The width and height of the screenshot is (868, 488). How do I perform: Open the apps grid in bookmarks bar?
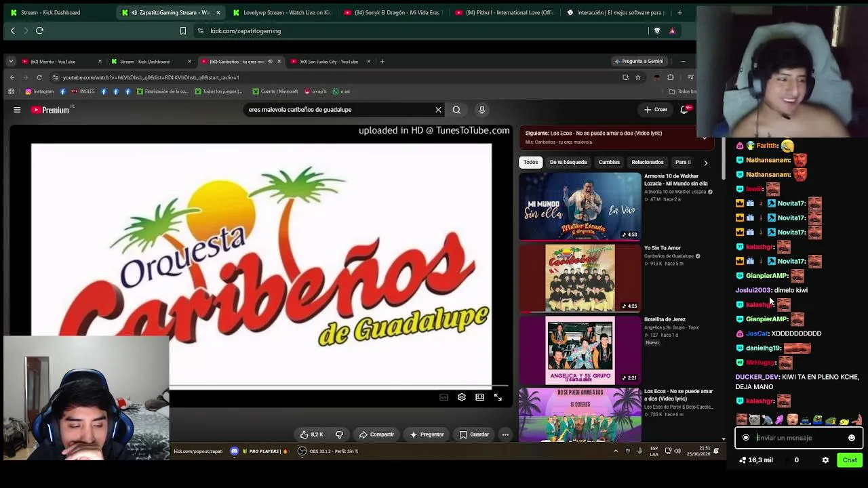pyautogui.click(x=11, y=91)
